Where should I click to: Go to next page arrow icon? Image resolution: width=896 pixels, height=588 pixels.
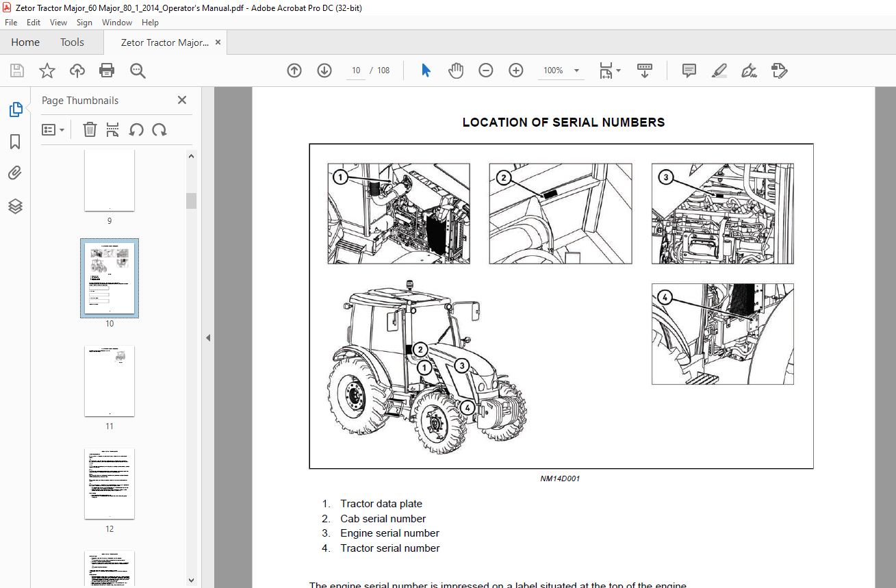pyautogui.click(x=324, y=71)
